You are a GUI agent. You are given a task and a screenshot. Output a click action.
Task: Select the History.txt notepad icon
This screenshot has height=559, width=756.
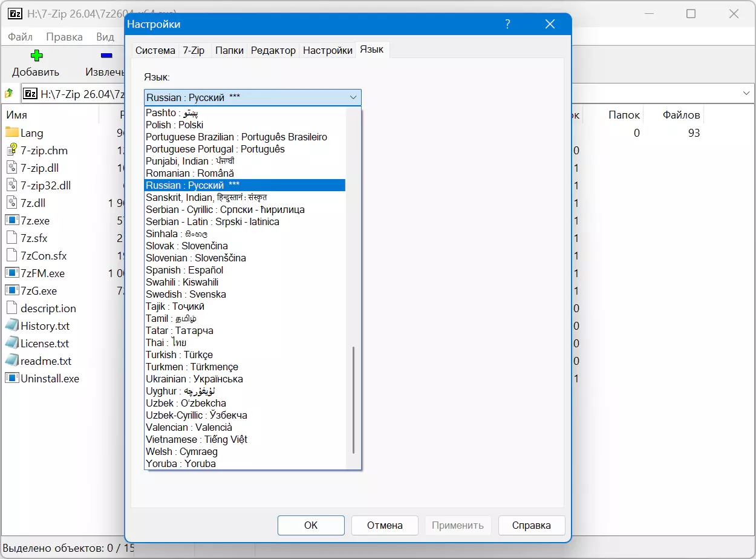12,325
